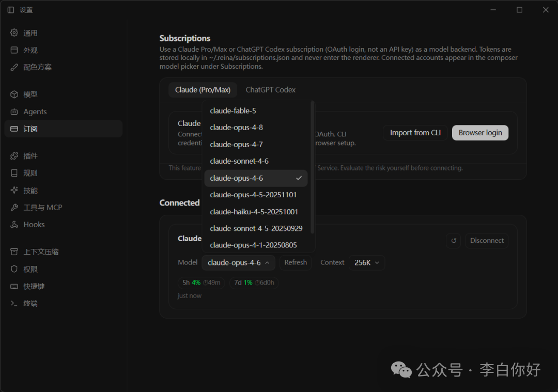This screenshot has height=392, width=558.
Task: Choose claude-sonnet-4-5-20250929 model option
Action: pyautogui.click(x=256, y=228)
